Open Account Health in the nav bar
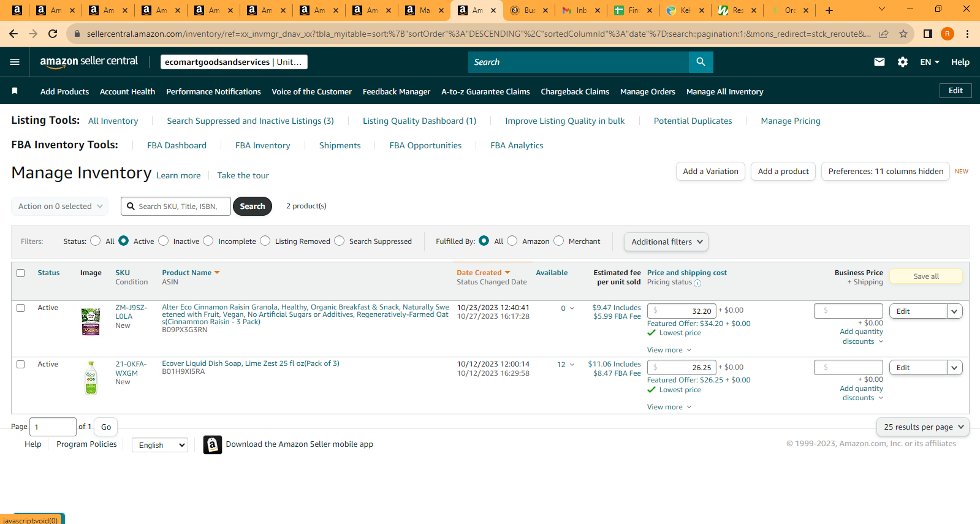Viewport: 980px width, 524px height. 127,92
